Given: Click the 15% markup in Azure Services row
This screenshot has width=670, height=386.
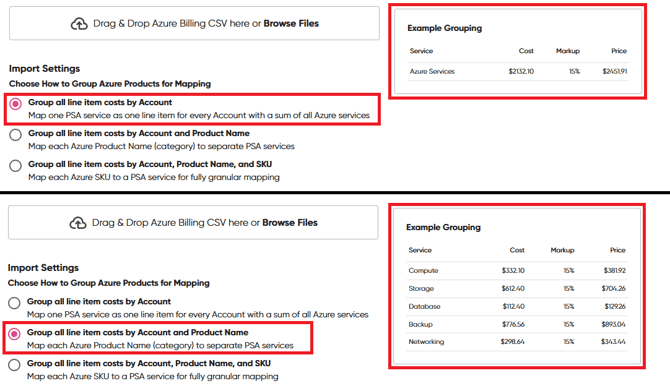Looking at the screenshot, I should [574, 71].
